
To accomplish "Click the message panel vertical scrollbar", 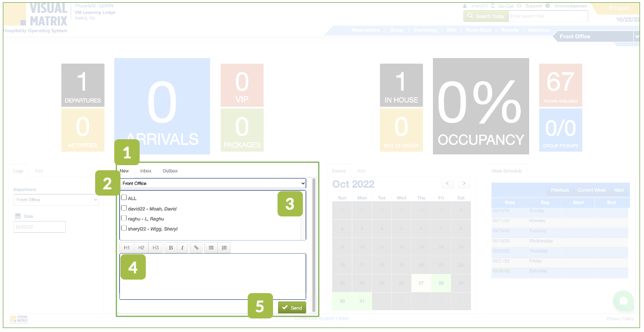I will click(313, 242).
